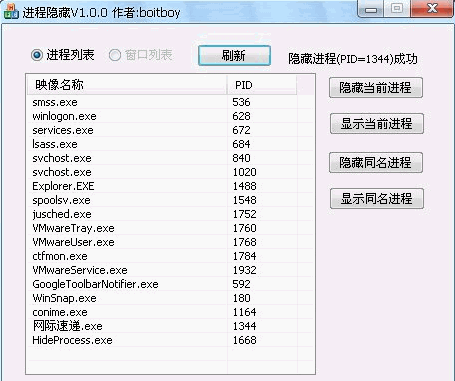This screenshot has height=381, width=455.
Task: Click the 隐藏当前进程 button
Action: coord(376,88)
